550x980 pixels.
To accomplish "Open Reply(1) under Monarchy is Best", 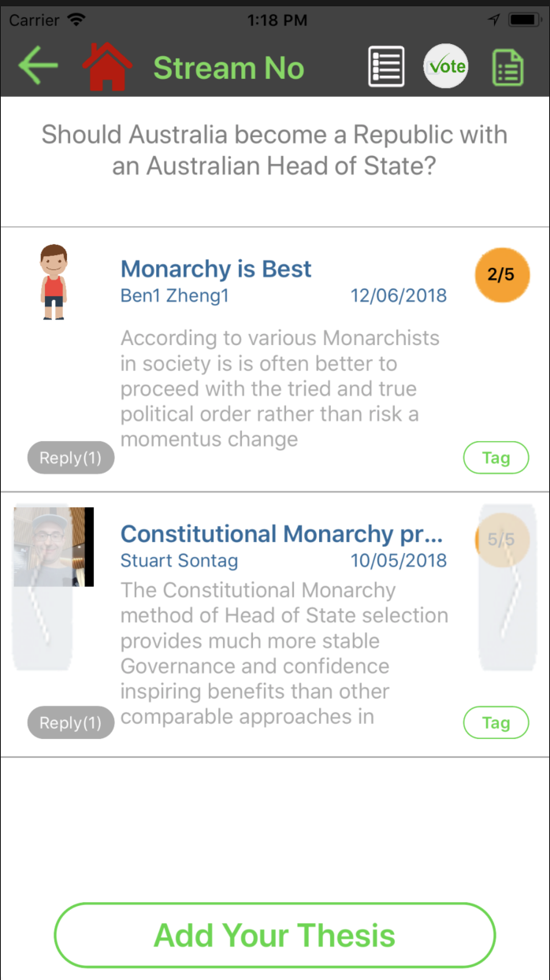I will (x=71, y=458).
